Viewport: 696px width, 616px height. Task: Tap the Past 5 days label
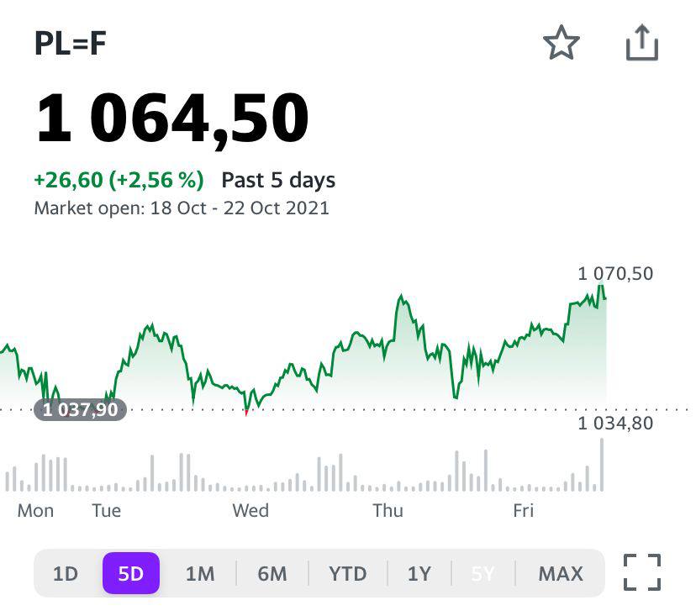[x=278, y=180]
